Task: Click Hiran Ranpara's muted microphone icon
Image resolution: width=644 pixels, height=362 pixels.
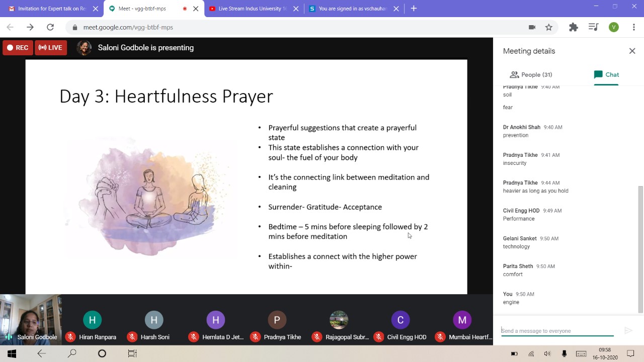Action: (70, 337)
